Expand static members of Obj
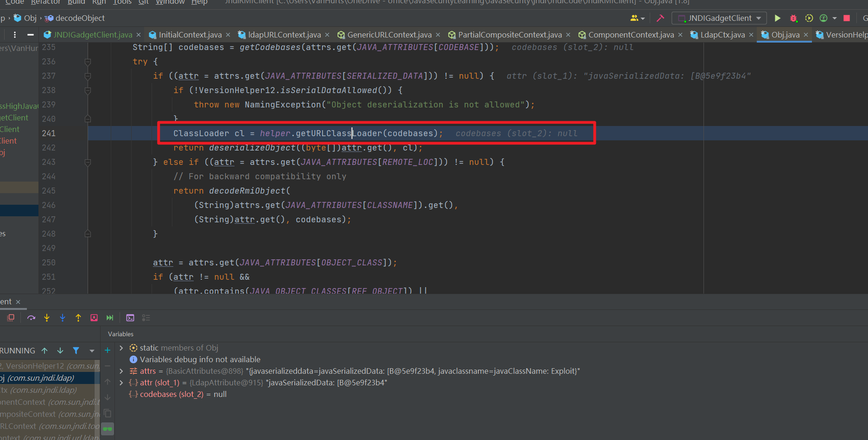 point(121,348)
